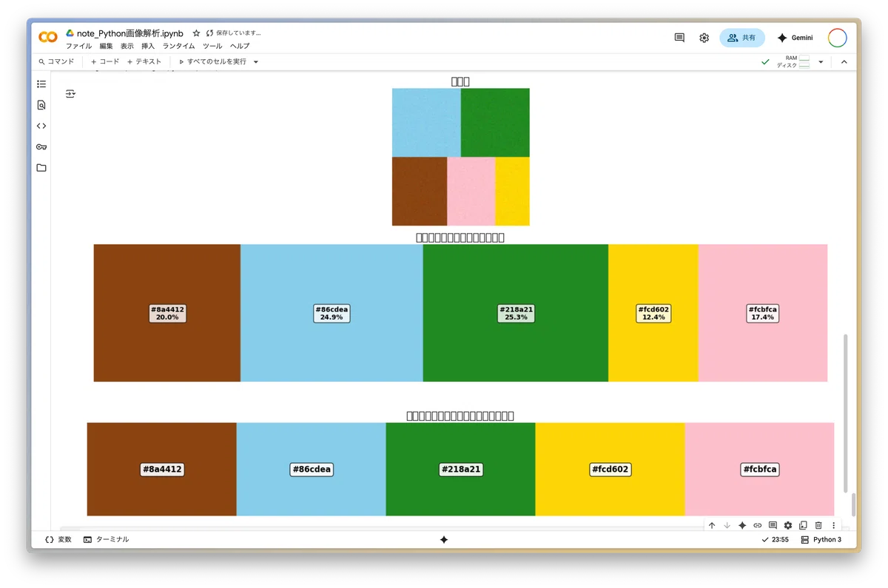
Task: Open the ファイル menu
Action: click(79, 46)
